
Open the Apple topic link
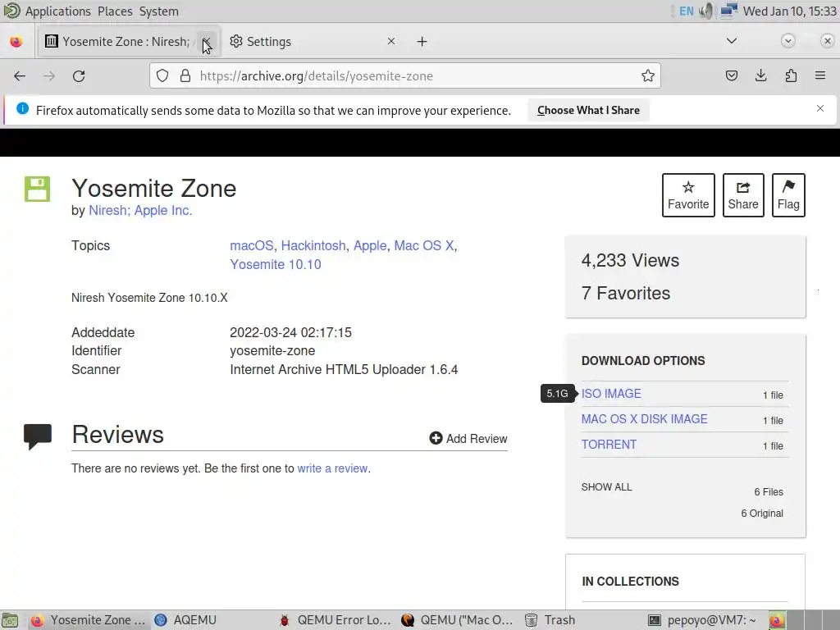pyautogui.click(x=370, y=245)
